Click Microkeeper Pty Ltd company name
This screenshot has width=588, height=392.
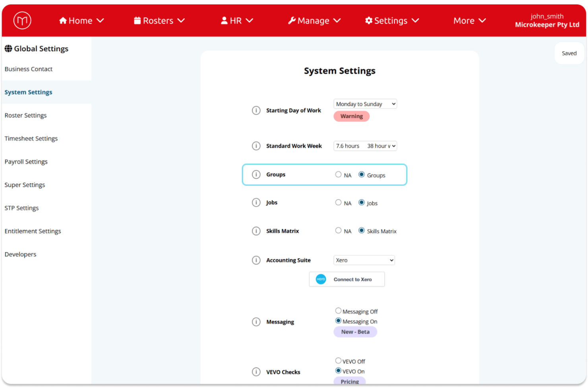pyautogui.click(x=547, y=25)
